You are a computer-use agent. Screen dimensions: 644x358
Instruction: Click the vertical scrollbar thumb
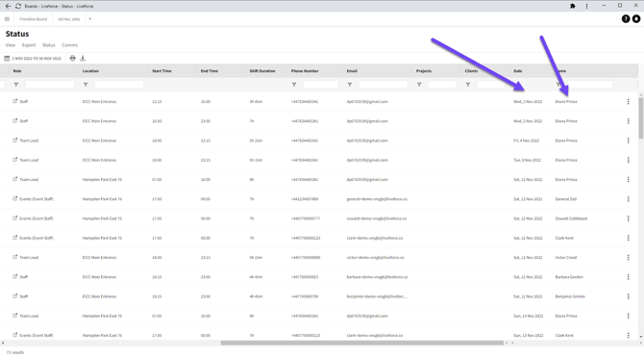click(x=641, y=118)
